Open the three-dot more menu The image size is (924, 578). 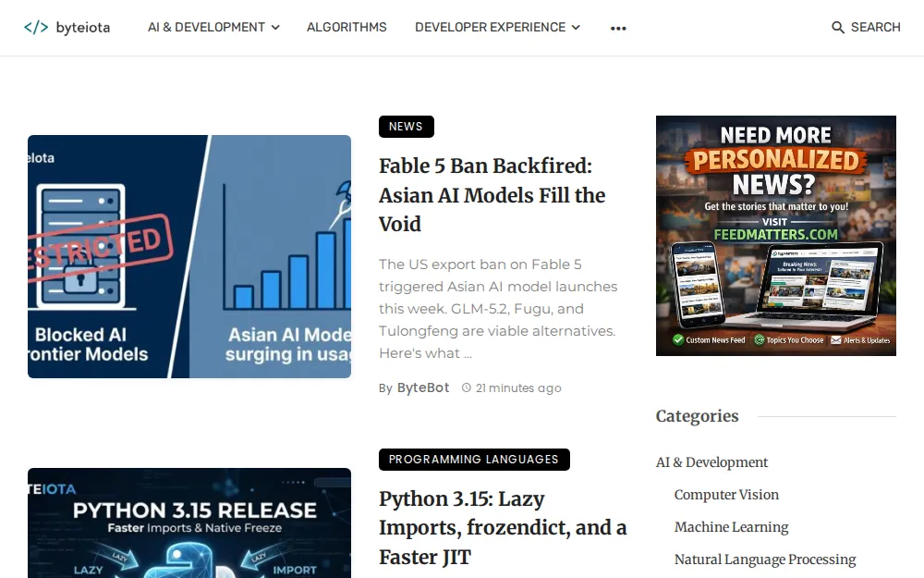tap(618, 28)
